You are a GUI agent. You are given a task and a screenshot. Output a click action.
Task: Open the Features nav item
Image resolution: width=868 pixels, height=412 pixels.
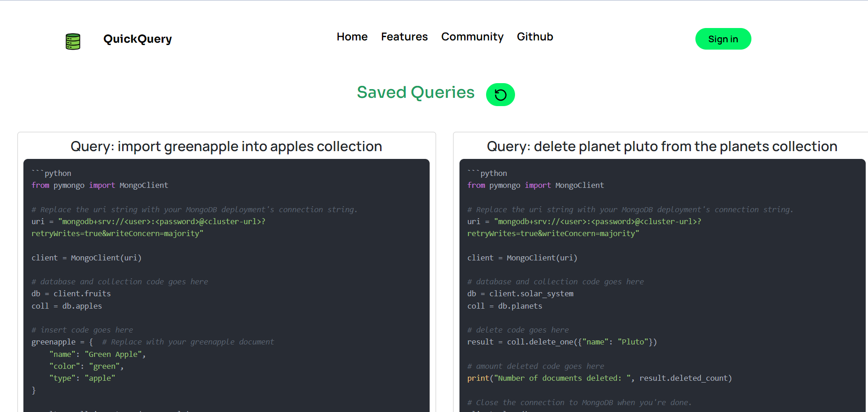coord(404,37)
